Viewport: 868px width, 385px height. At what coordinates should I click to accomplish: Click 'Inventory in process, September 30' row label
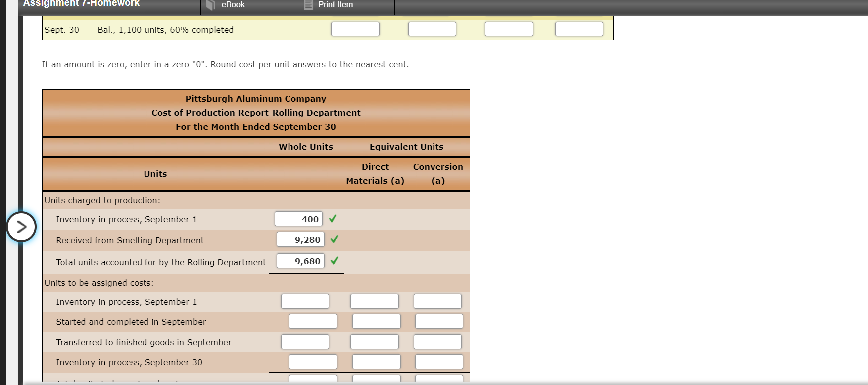[x=129, y=362]
